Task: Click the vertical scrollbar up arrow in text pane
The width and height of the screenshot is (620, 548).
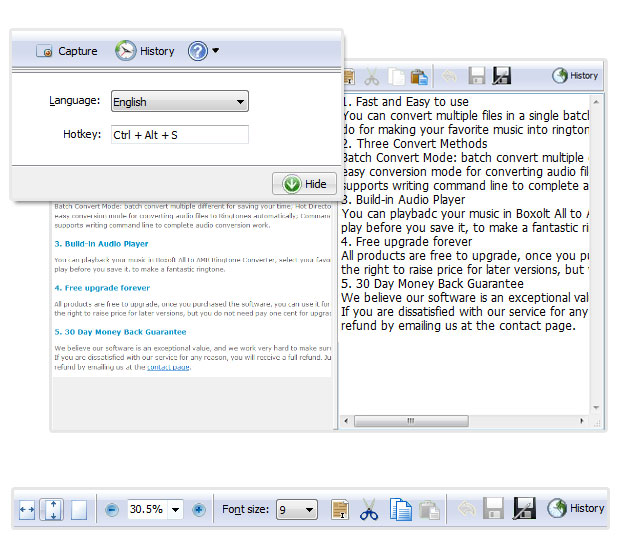Action: pos(596,102)
